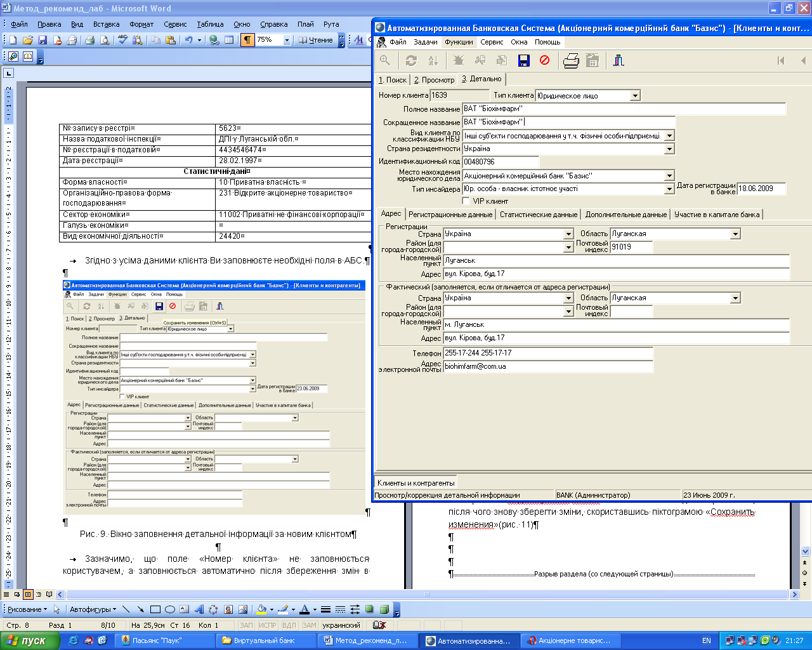Expand the Место нахождения юридического дела dropdown

coord(669,176)
